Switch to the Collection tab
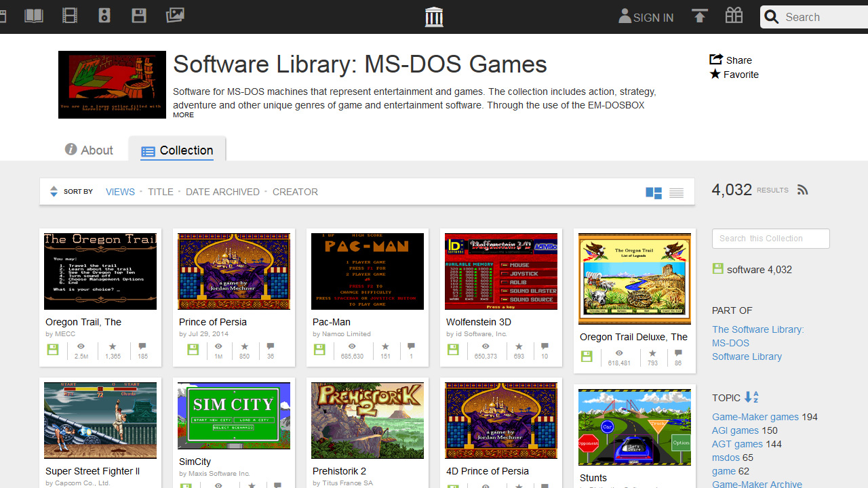The width and height of the screenshot is (868, 488). [x=177, y=150]
